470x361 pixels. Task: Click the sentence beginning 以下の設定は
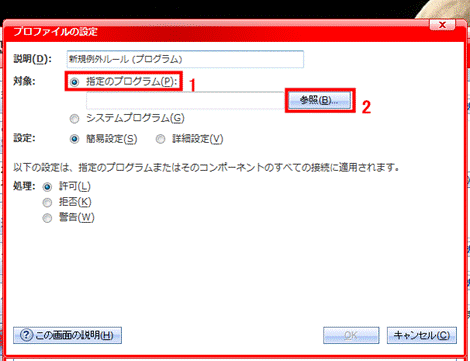207,167
